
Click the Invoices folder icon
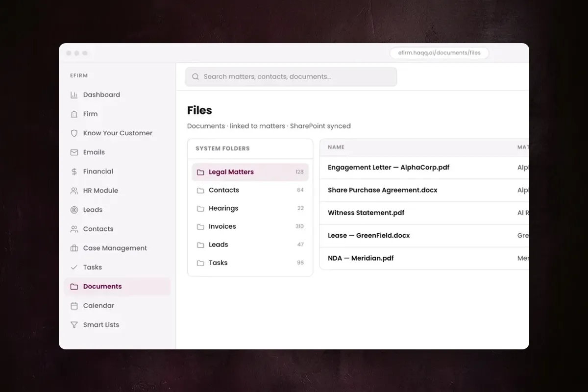click(200, 227)
